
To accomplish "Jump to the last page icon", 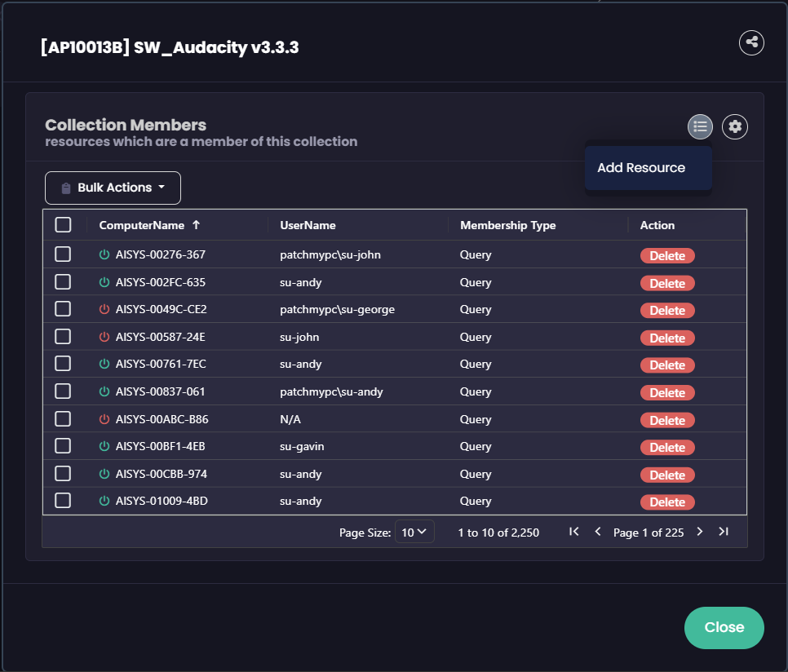I will [723, 532].
